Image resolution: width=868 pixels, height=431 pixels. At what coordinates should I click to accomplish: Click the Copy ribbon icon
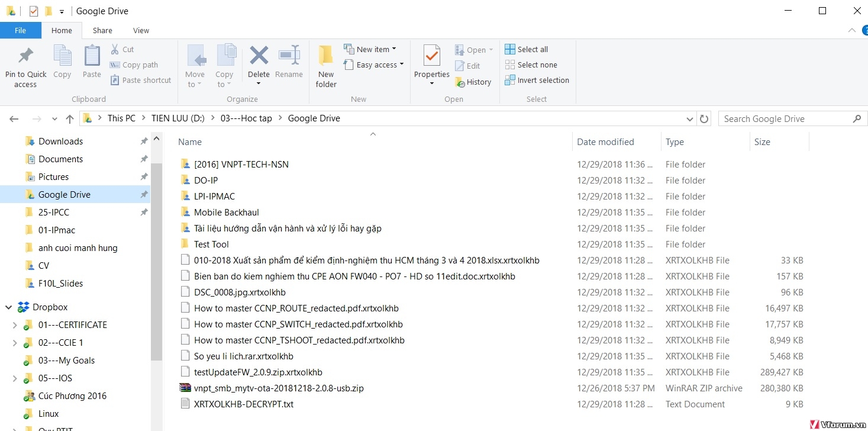click(62, 56)
